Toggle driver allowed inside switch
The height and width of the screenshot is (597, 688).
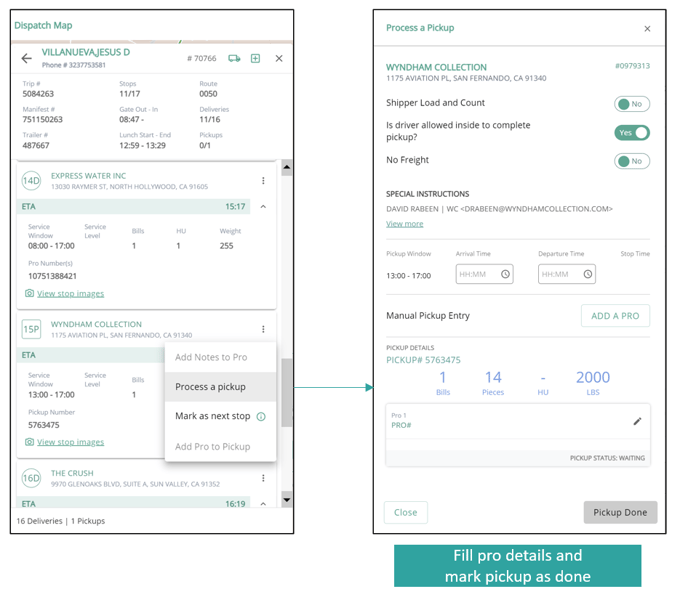click(x=631, y=132)
